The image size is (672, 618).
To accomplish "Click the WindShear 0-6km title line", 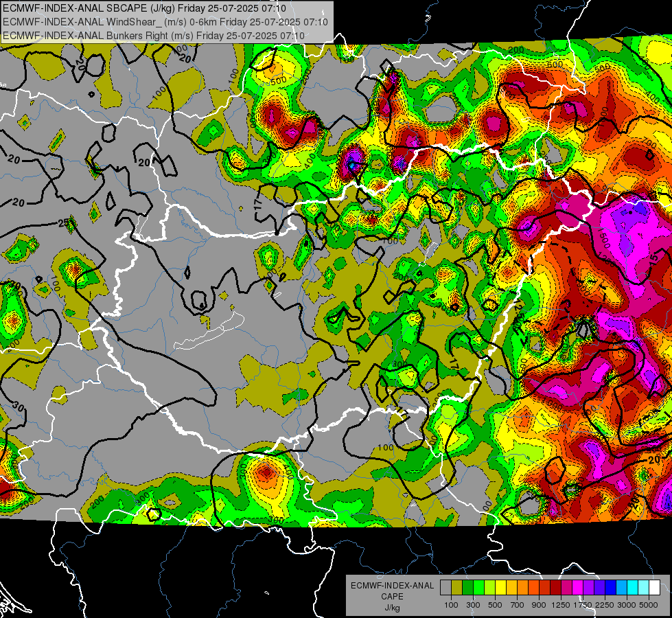I will 165,22.
